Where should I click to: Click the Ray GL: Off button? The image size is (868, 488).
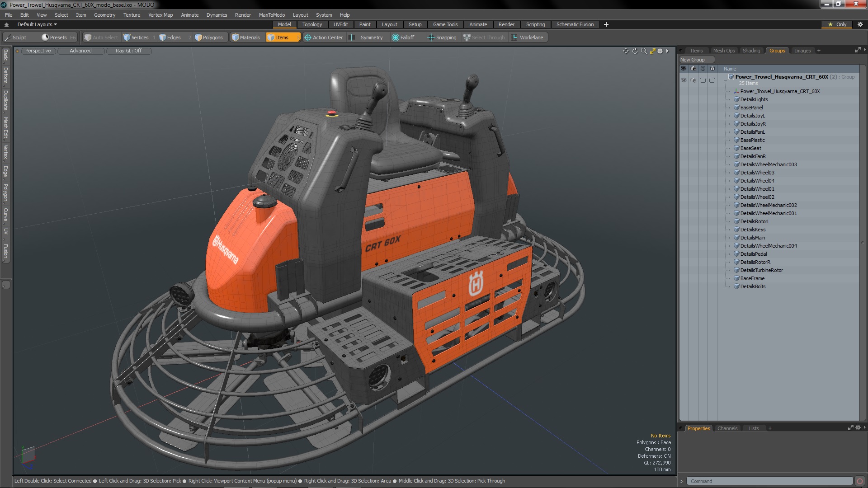click(x=128, y=51)
